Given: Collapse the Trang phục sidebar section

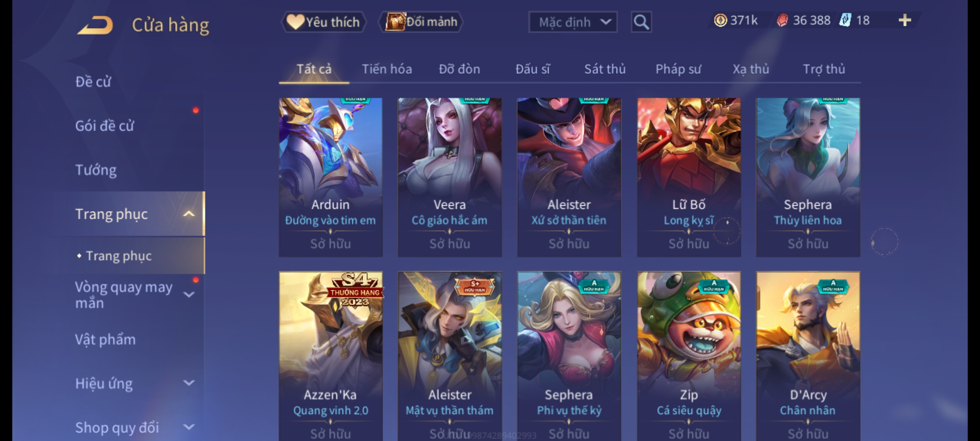Looking at the screenshot, I should pos(189,214).
